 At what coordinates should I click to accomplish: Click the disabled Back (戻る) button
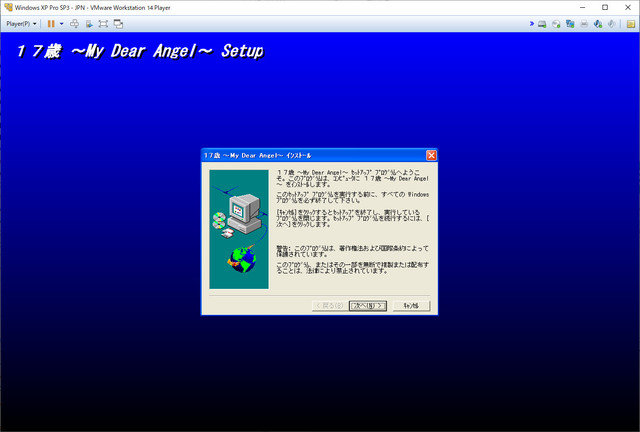point(330,306)
